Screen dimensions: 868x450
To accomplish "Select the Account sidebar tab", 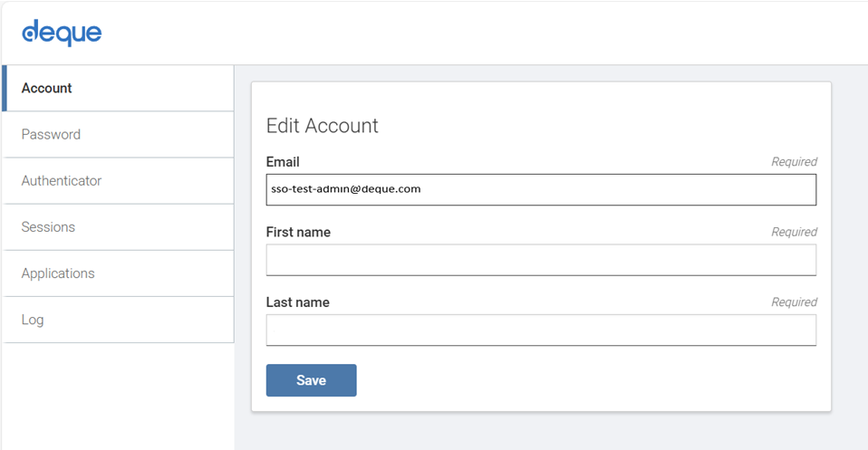I will tap(47, 88).
